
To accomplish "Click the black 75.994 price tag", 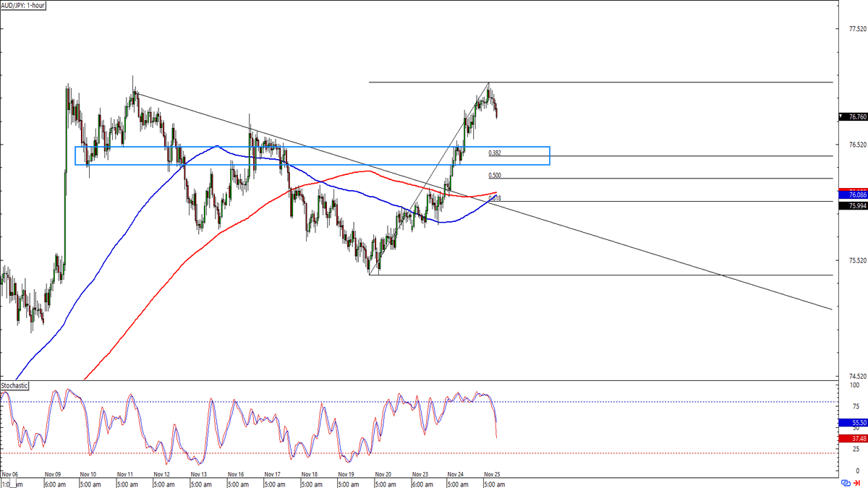I will tap(853, 206).
